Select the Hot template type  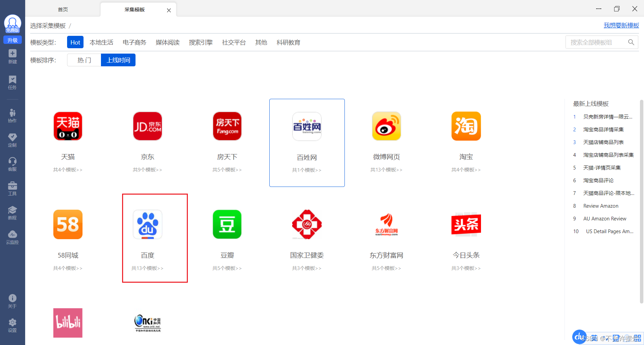click(75, 43)
